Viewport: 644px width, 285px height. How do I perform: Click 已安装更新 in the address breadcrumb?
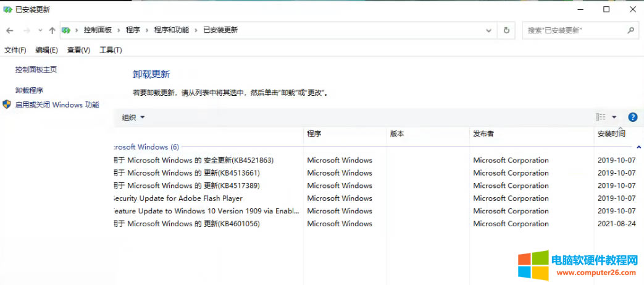click(220, 30)
